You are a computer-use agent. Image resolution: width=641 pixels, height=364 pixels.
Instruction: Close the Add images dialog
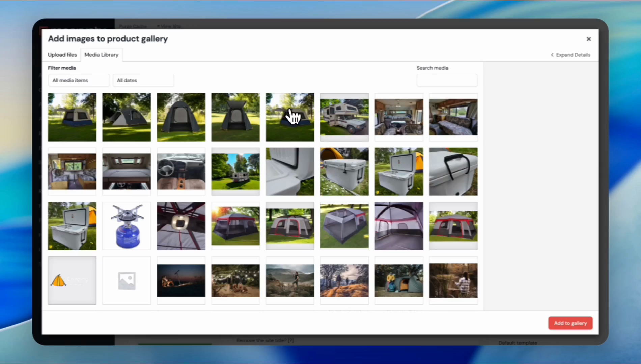pyautogui.click(x=588, y=39)
